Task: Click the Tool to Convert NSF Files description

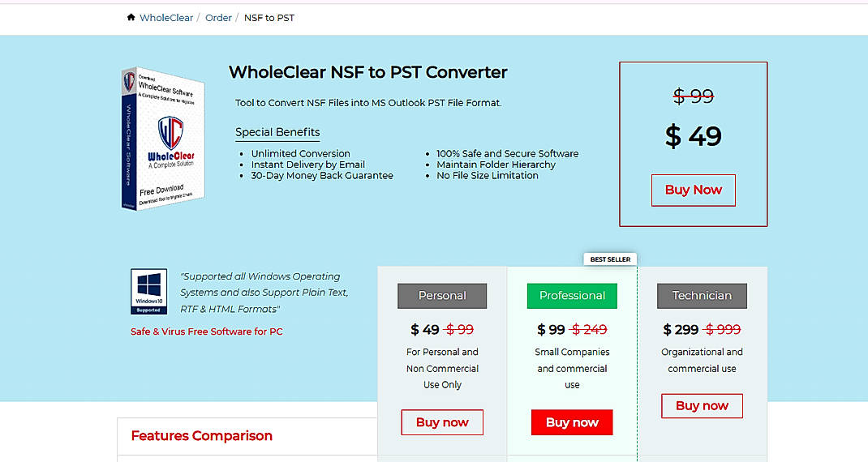Action: (368, 103)
